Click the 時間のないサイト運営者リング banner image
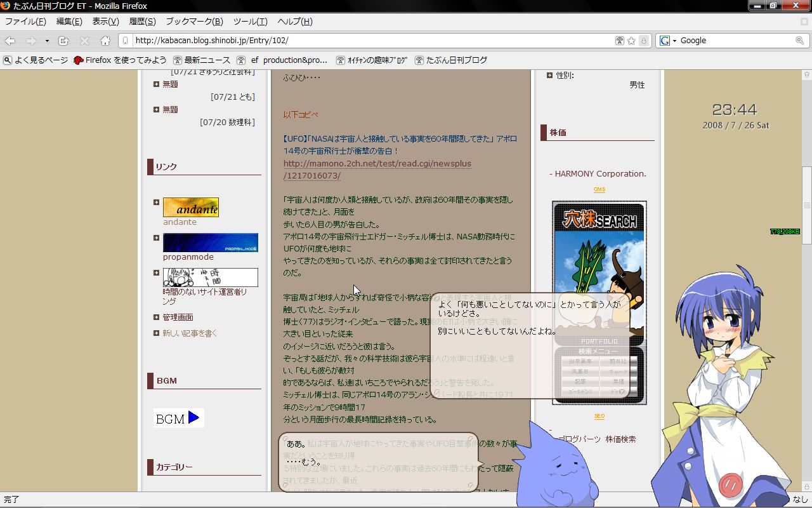This screenshot has height=508, width=812. pyautogui.click(x=211, y=277)
